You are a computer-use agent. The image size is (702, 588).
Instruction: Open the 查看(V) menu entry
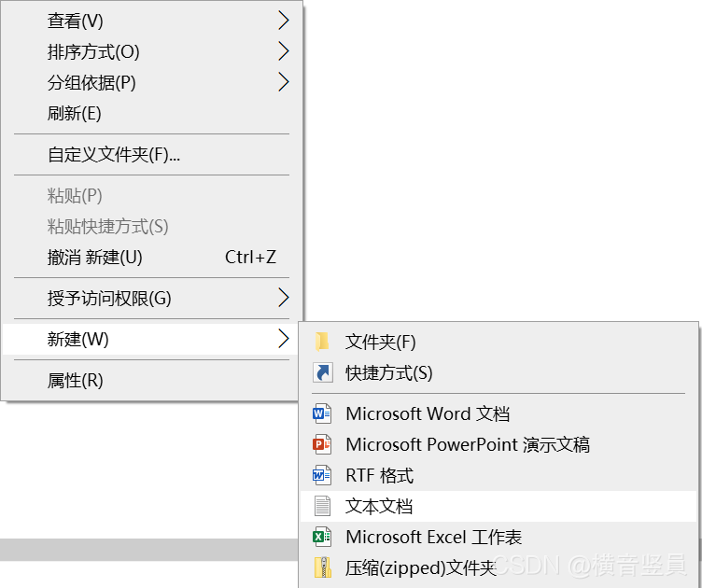click(152, 21)
